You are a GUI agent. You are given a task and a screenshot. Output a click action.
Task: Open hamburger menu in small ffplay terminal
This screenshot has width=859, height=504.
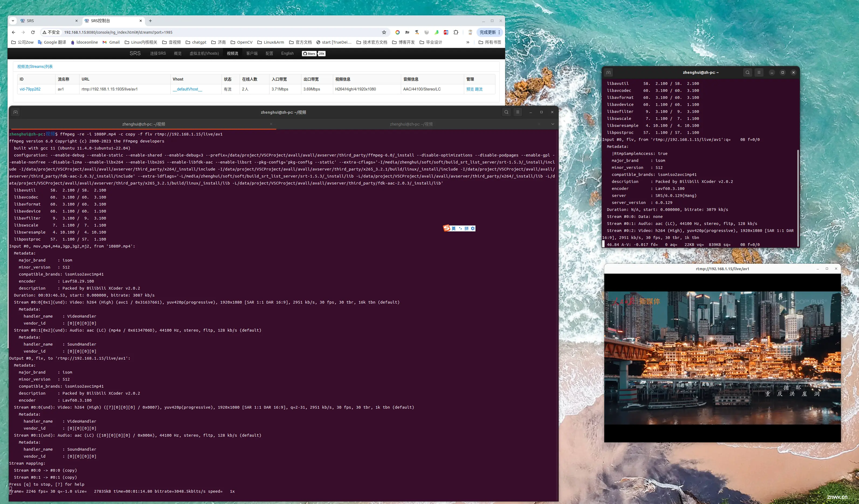point(759,72)
